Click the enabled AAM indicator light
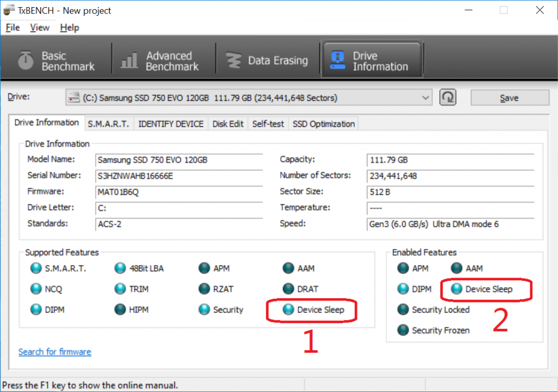 point(457,268)
